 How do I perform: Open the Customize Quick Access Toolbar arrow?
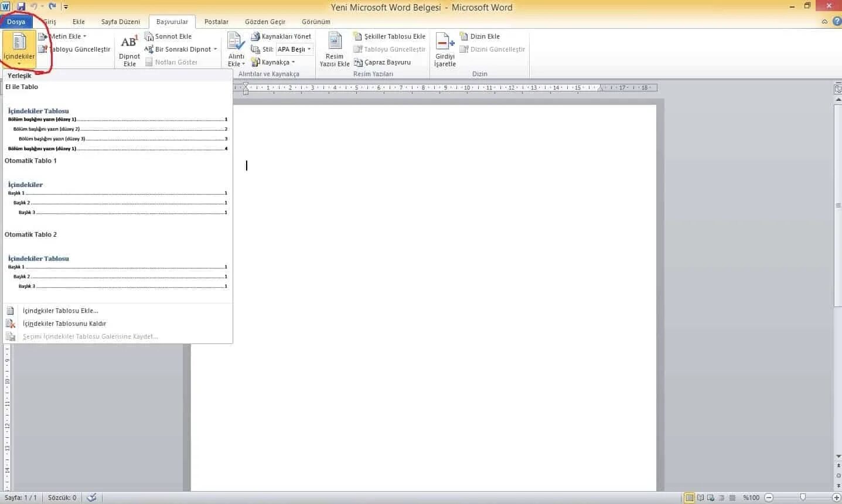pos(66,7)
